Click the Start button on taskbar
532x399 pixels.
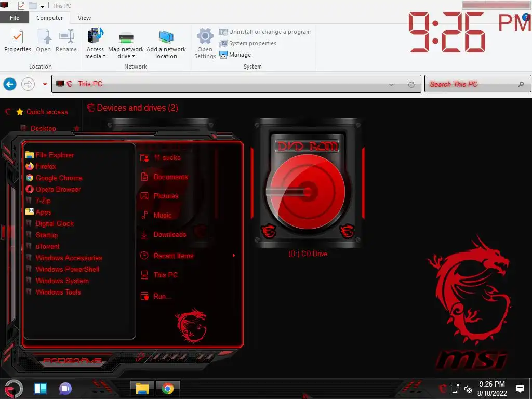click(x=13, y=389)
